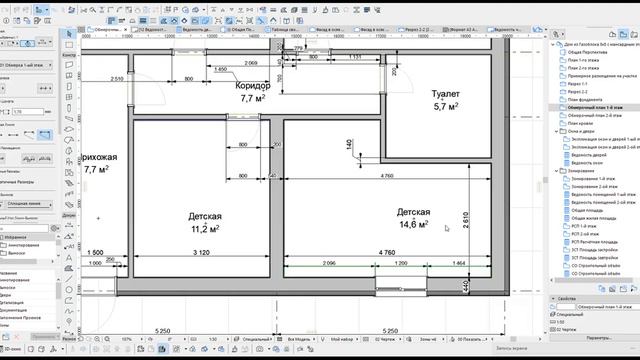Select the Line tool in the toolbox

69,279
